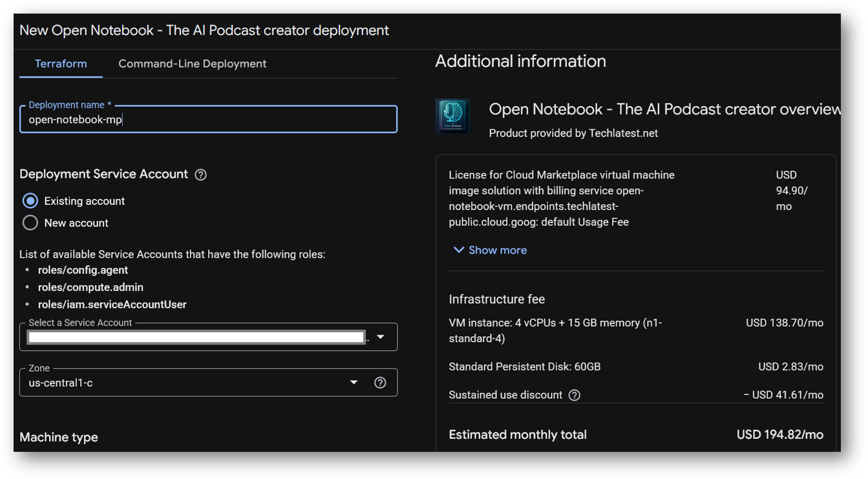Click the USD 138.70/mo VM instance price
Screen dimensions: 868x479
tap(785, 323)
